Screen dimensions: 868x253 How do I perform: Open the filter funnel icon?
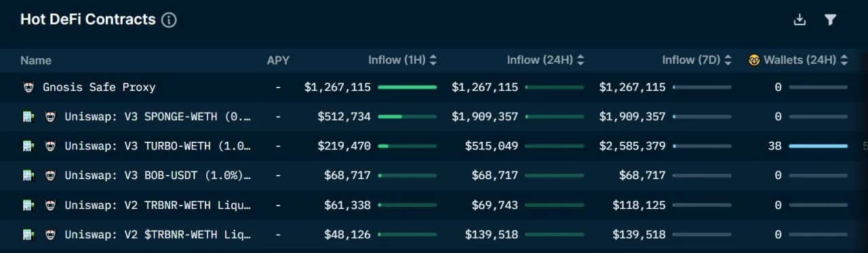pos(830,20)
